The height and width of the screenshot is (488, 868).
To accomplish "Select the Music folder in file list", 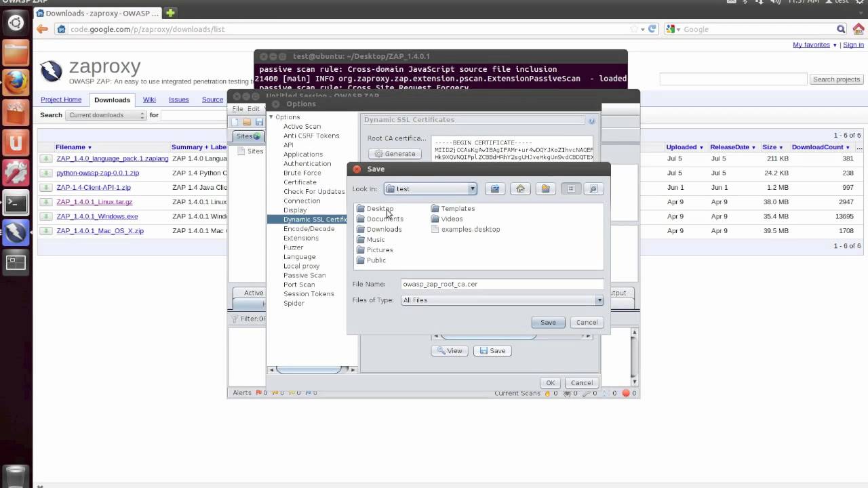I will tap(371, 239).
